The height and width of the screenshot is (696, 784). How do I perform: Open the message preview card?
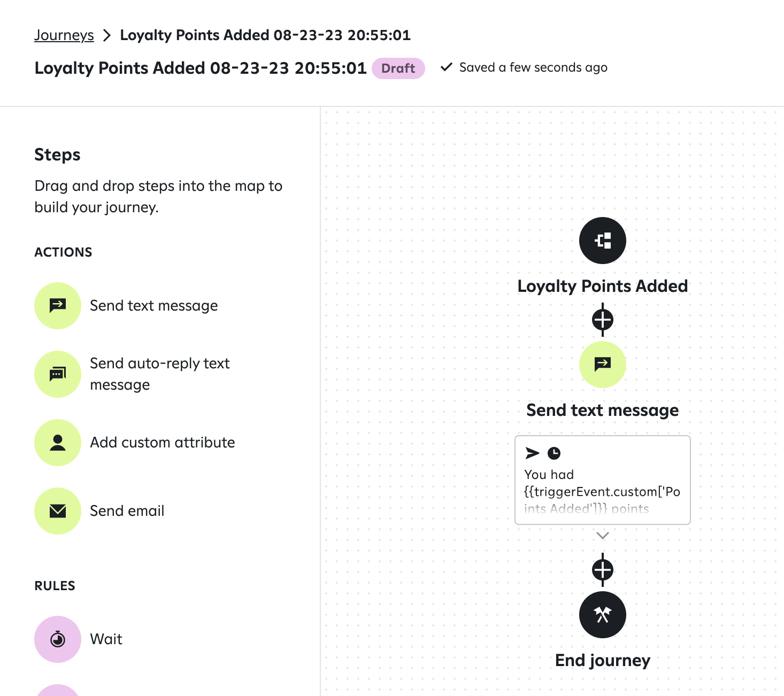coord(603,480)
